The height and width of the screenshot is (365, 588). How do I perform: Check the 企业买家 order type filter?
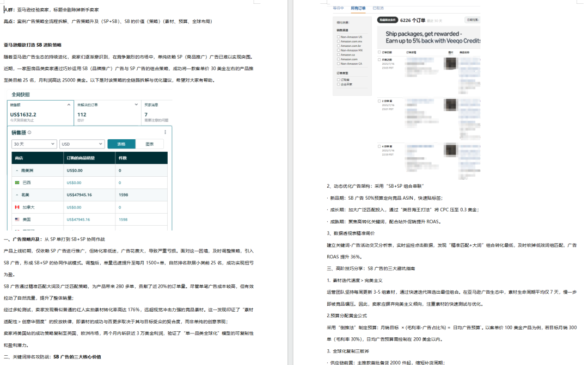pyautogui.click(x=338, y=84)
